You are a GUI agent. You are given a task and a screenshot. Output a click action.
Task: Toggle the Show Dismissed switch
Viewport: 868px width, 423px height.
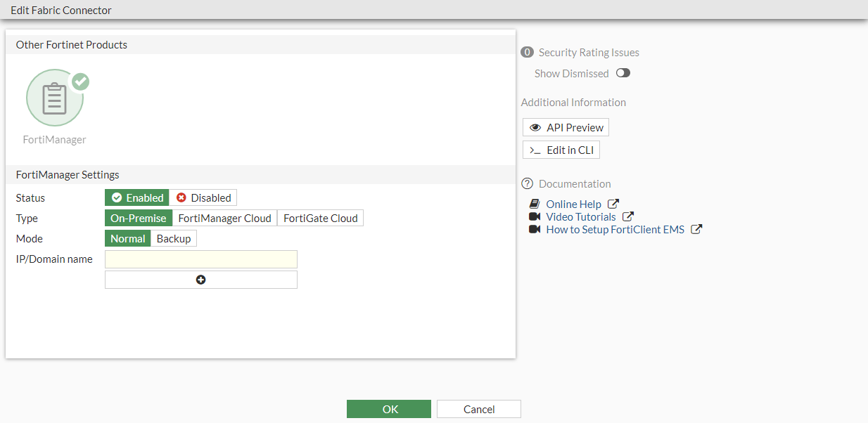[x=623, y=73]
